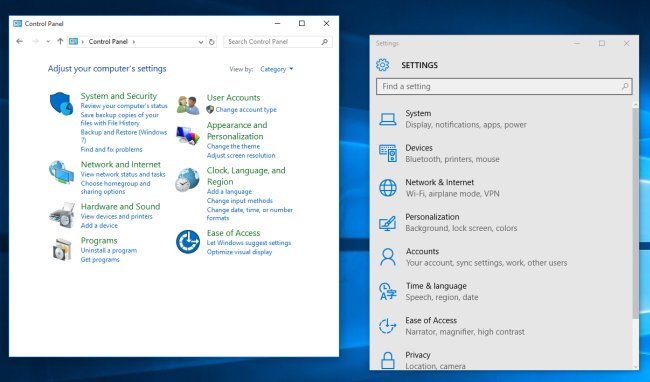Image resolution: width=650 pixels, height=382 pixels.
Task: Open Devices icon in Settings
Action: (388, 153)
